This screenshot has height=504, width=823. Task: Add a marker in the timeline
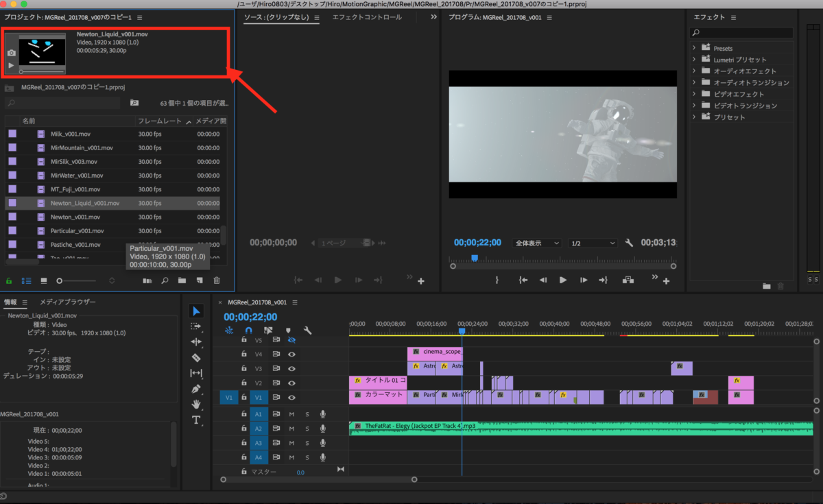(288, 330)
